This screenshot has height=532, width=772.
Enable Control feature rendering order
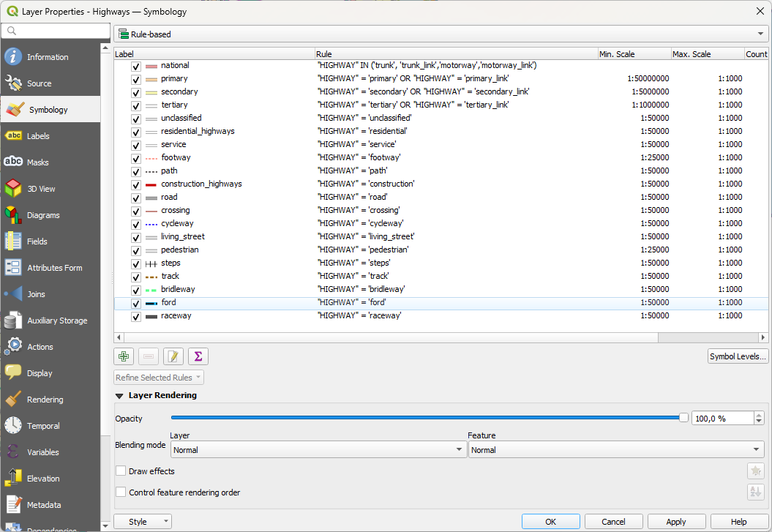pyautogui.click(x=121, y=492)
